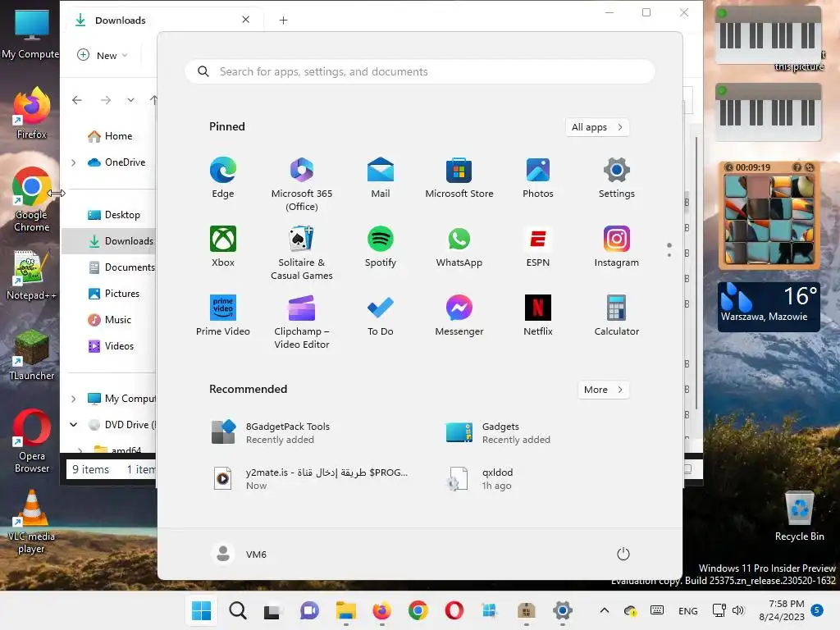This screenshot has height=630, width=840.
Task: Click the Start button on taskbar
Action: (202, 610)
